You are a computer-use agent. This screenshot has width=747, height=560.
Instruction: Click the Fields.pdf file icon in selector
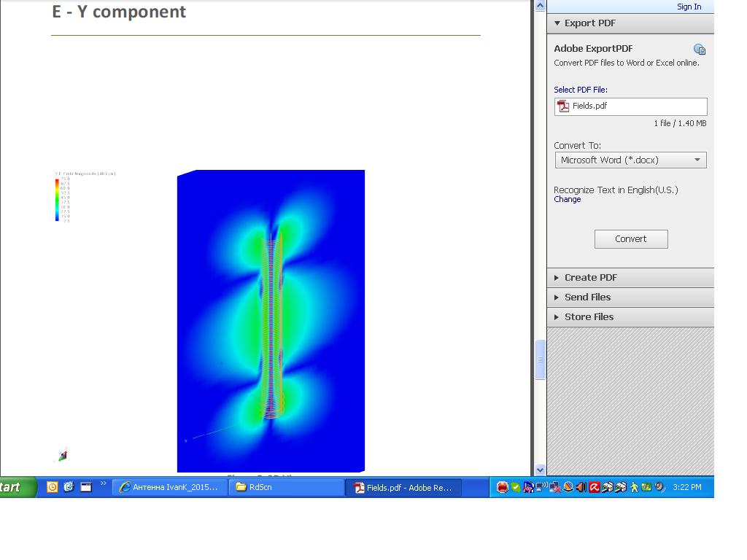click(563, 106)
